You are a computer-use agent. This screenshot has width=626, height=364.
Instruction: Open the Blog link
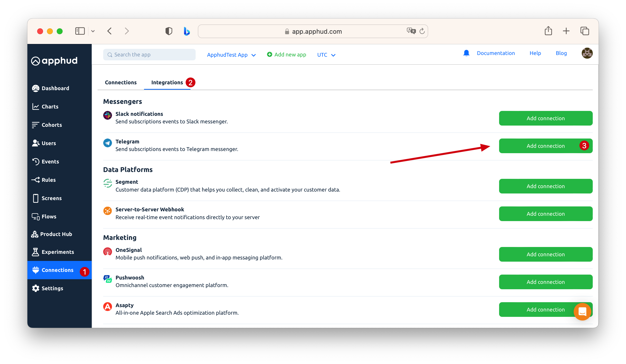(561, 53)
